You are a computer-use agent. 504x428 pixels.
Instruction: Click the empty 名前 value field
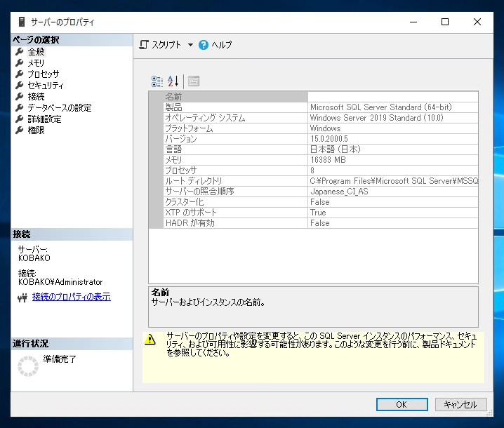393,96
